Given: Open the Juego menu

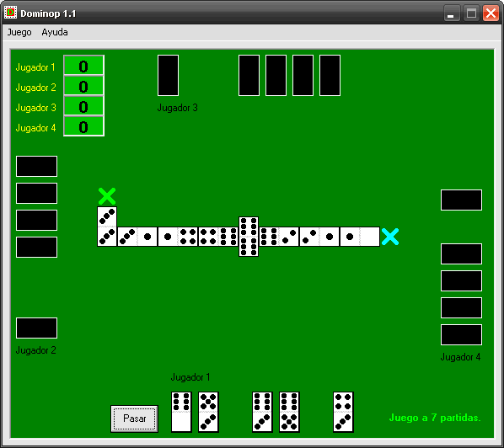Looking at the screenshot, I should [x=19, y=32].
